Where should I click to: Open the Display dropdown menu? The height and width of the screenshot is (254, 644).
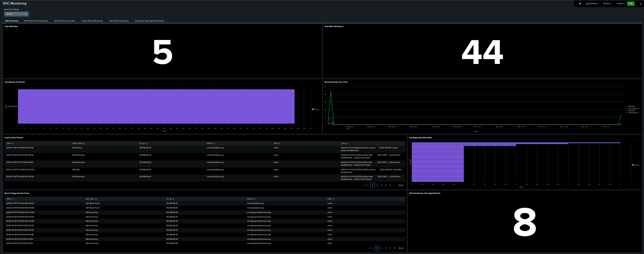607,3
